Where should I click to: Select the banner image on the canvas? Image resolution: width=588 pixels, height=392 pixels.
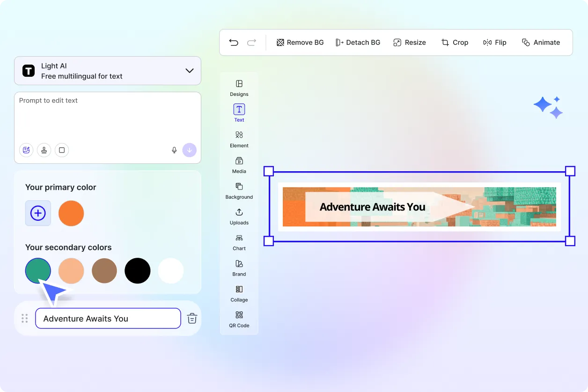pyautogui.click(x=419, y=207)
